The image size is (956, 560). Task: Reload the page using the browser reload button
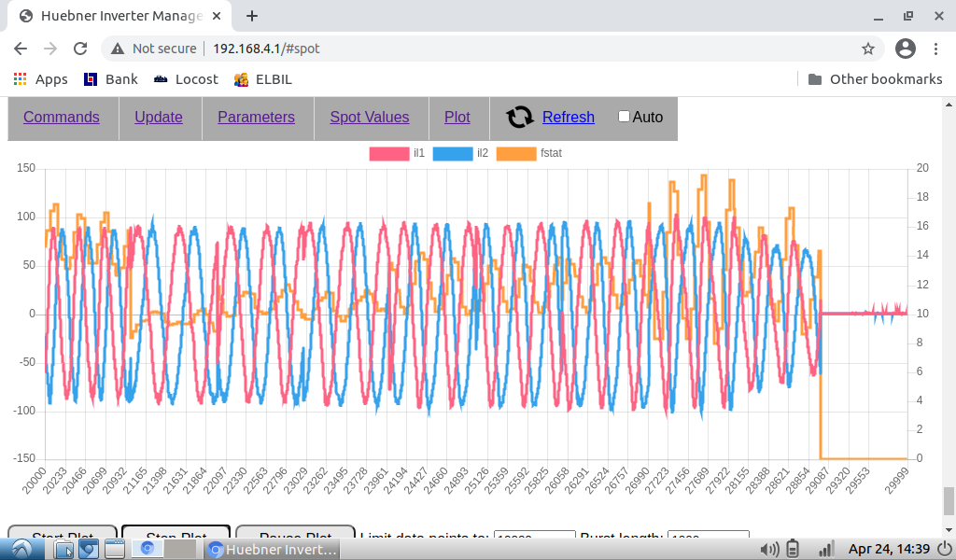coord(80,49)
